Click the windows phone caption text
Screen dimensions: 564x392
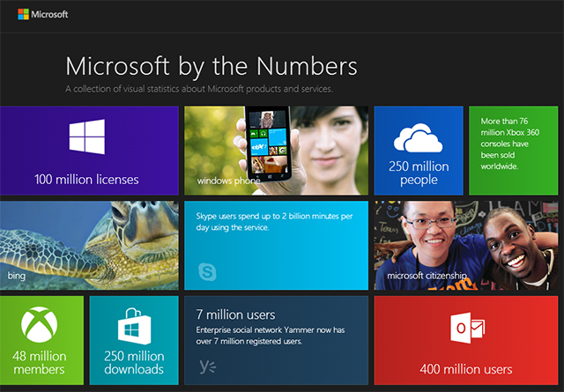pos(228,181)
